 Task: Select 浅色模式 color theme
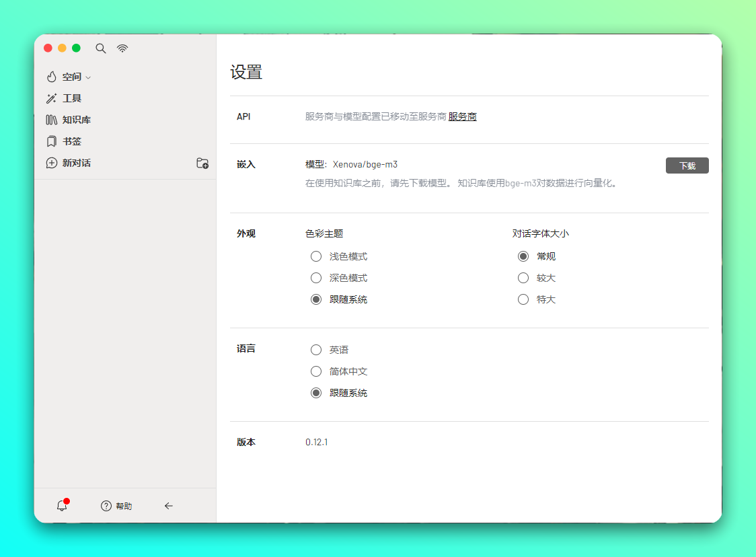click(x=316, y=256)
